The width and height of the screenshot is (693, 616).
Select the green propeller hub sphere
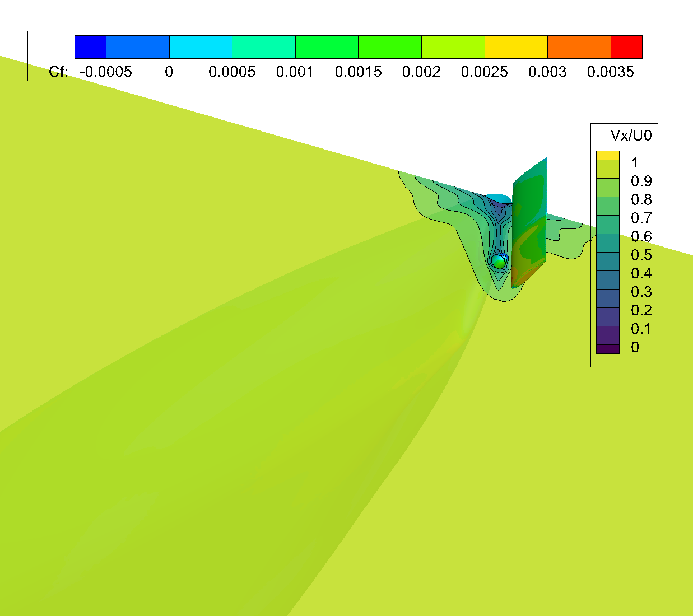click(x=498, y=261)
